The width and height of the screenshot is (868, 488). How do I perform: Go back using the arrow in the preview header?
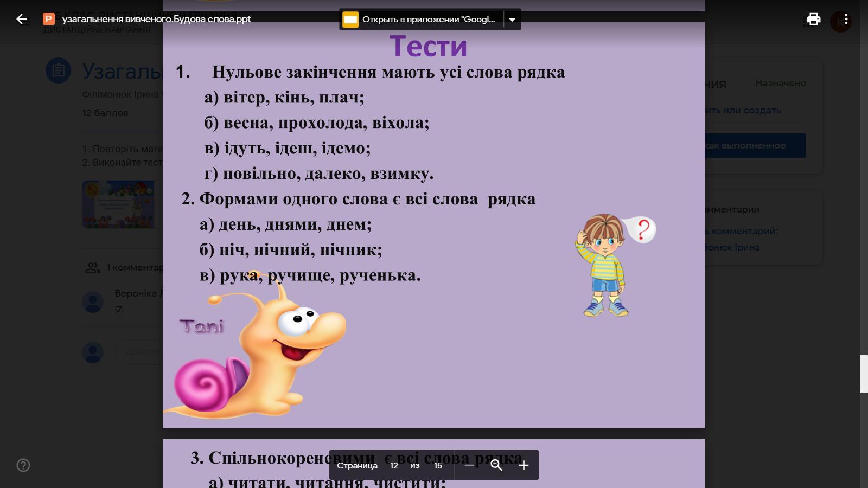[22, 20]
